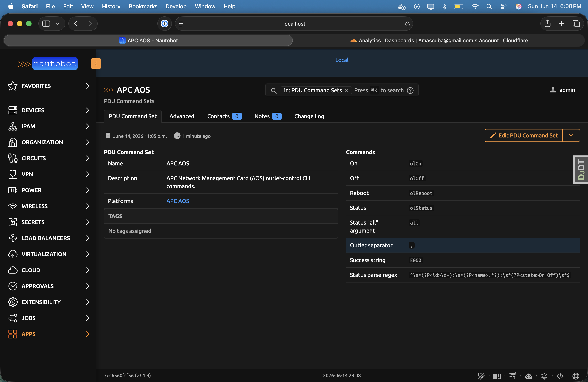Go back in Safari history

coord(76,23)
